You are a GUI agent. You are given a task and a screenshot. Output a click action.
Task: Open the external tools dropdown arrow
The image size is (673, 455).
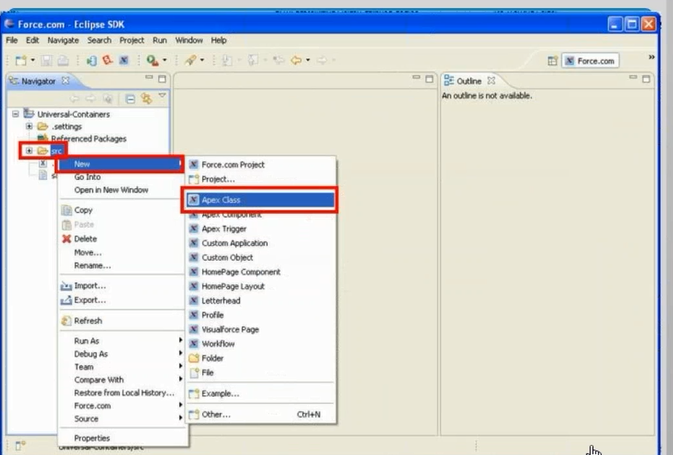click(165, 60)
